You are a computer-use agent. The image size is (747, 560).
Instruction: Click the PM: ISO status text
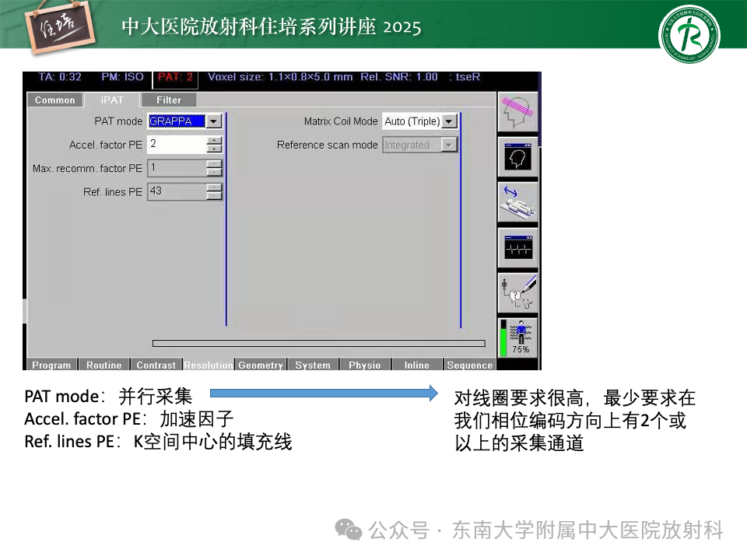pyautogui.click(x=122, y=77)
